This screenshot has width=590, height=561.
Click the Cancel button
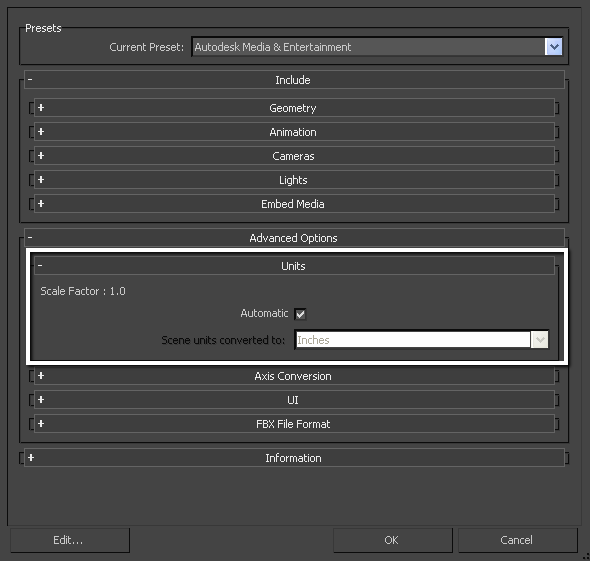(517, 540)
